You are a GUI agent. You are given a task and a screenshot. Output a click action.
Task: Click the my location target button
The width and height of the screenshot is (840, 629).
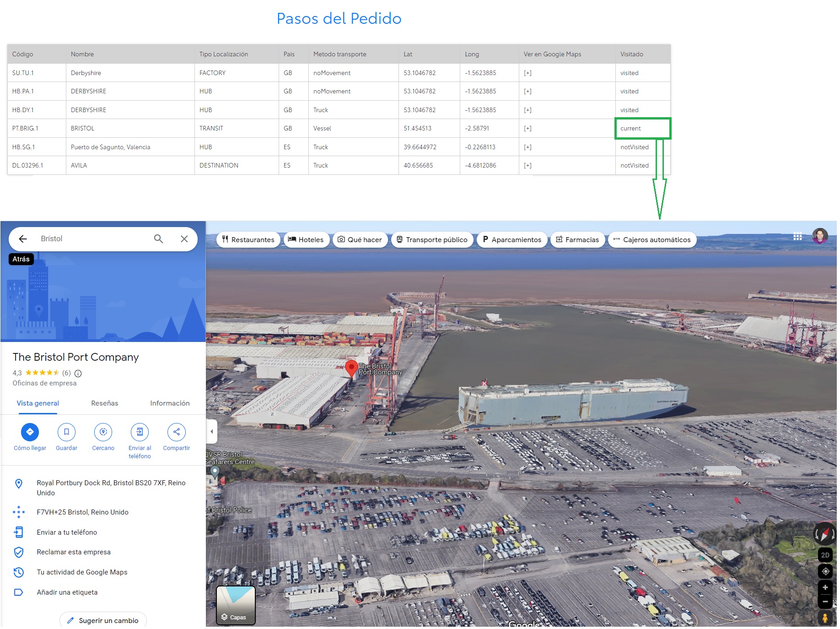pos(825,572)
